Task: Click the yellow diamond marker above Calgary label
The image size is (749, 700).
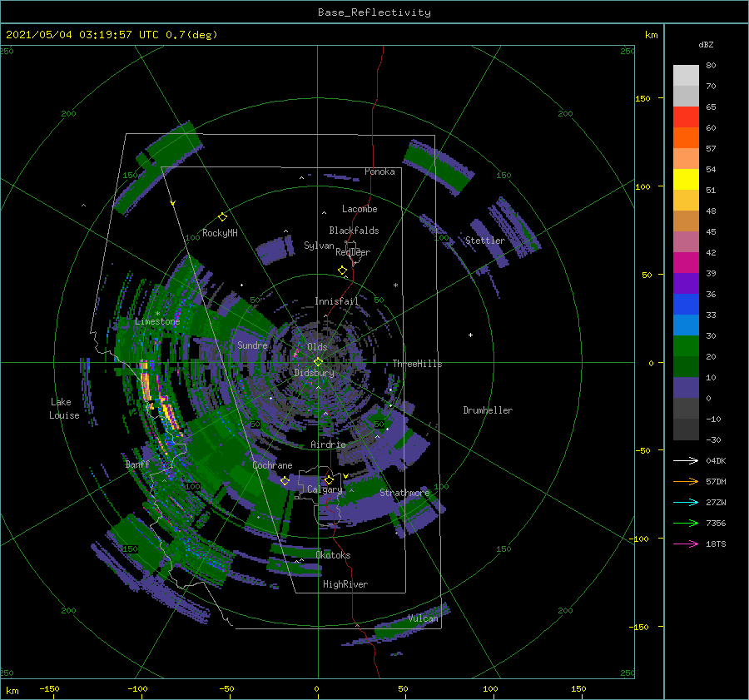Action: tap(329, 479)
